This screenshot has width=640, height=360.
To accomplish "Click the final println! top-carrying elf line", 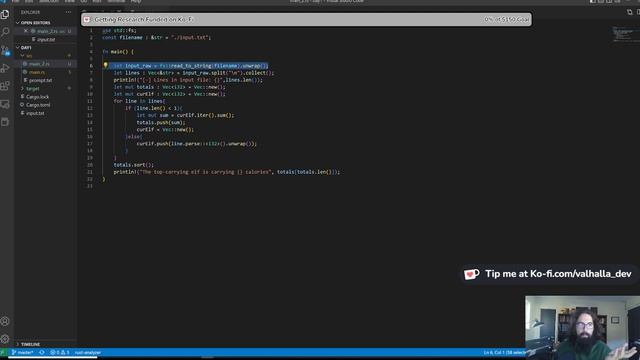I will click(227, 172).
